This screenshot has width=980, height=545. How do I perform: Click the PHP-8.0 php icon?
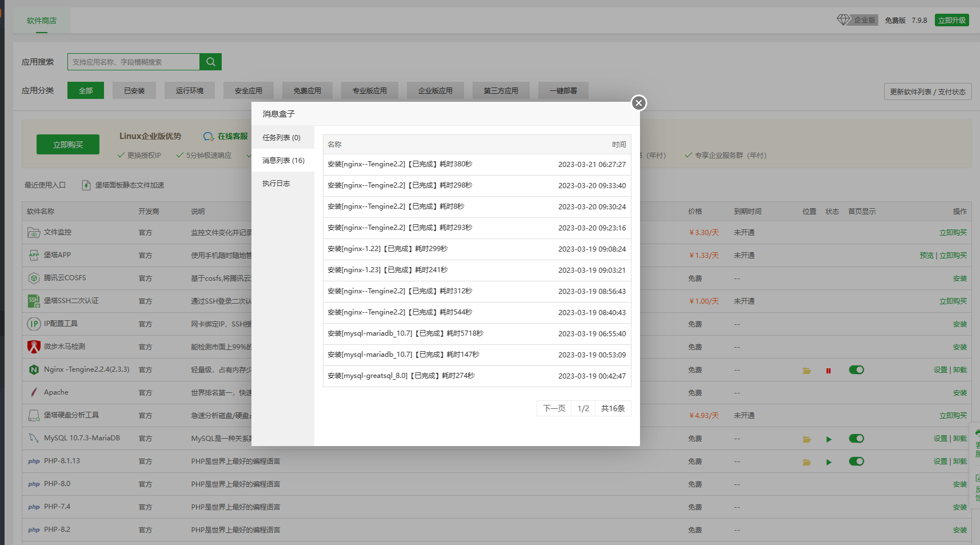(x=34, y=484)
